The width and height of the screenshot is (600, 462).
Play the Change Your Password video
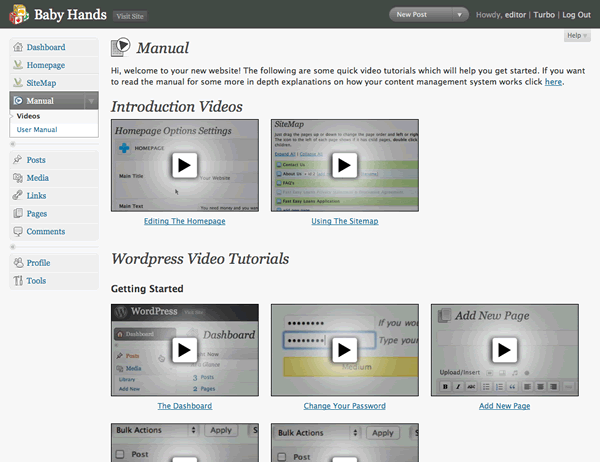click(344, 350)
